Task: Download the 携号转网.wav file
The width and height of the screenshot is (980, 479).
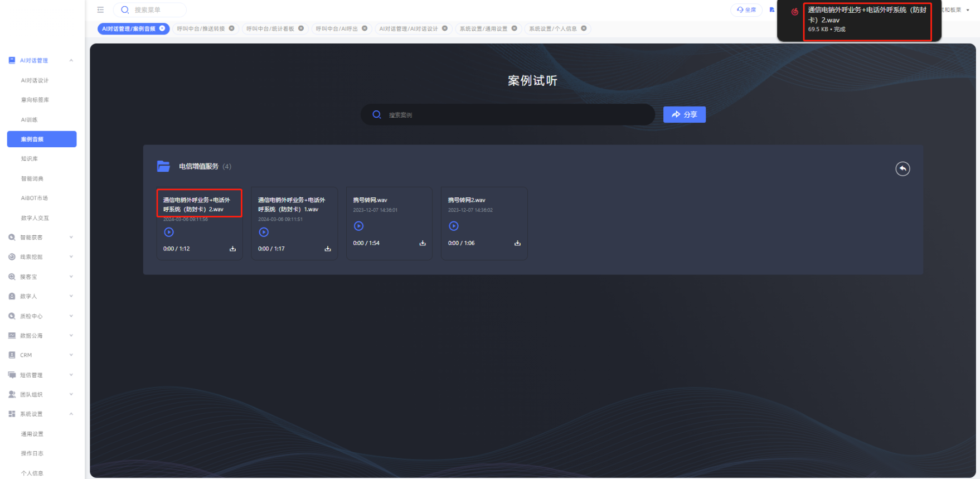Action: click(x=423, y=243)
